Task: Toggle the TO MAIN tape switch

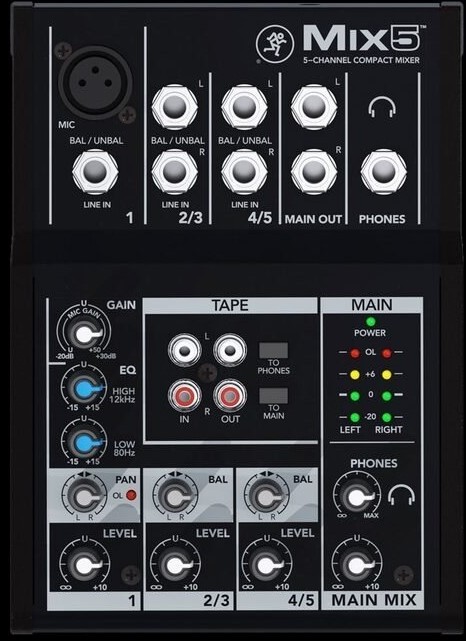Action: tap(273, 396)
